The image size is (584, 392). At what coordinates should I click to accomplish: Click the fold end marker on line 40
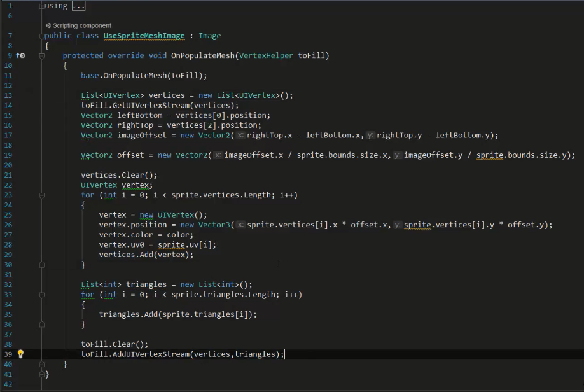coord(42,365)
